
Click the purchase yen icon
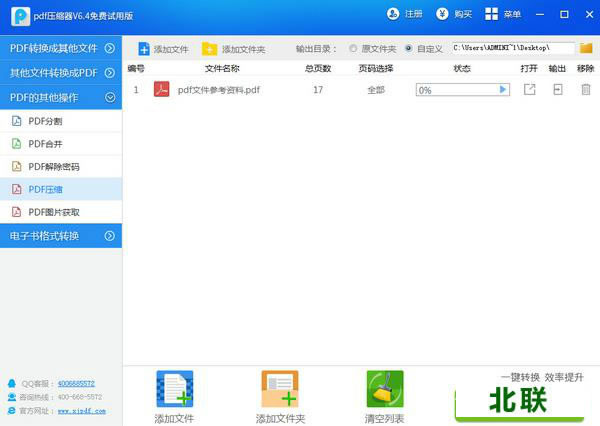[442, 14]
